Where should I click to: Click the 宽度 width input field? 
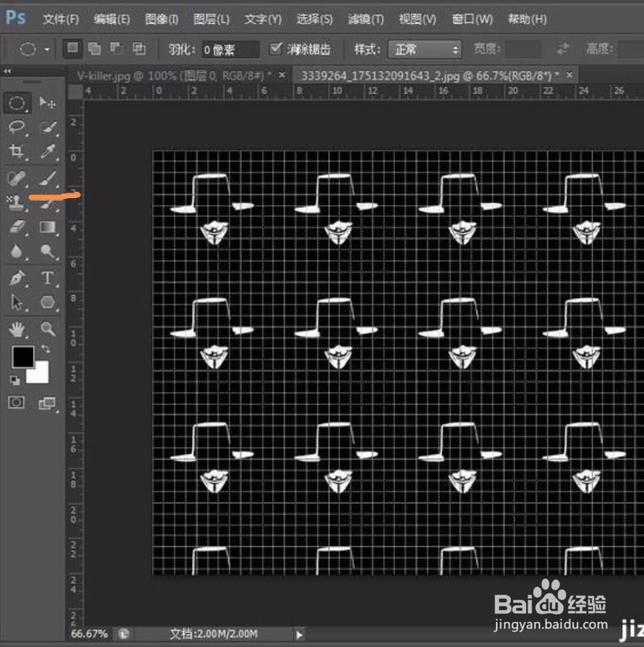coord(524,49)
